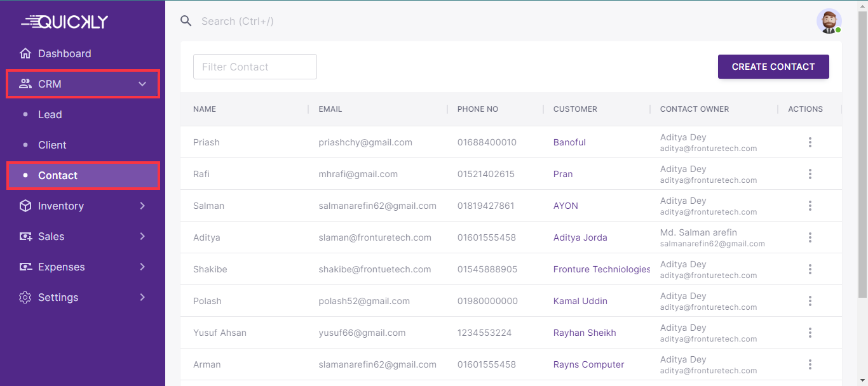This screenshot has width=868, height=386.
Task: Collapse the CRM menu chevron
Action: [142, 84]
